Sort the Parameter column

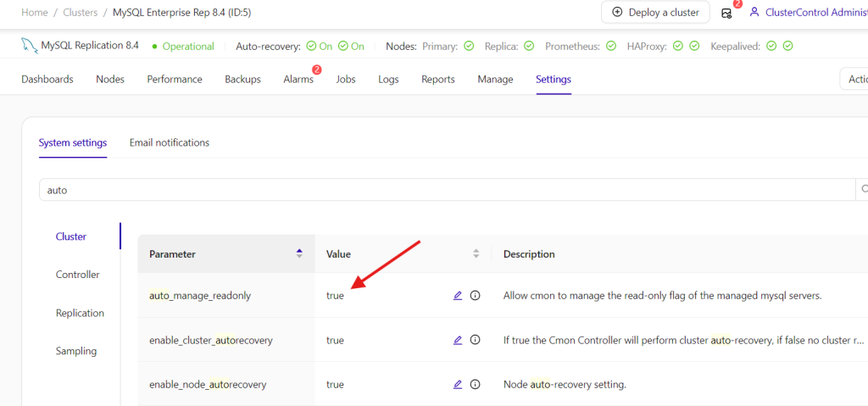point(298,253)
